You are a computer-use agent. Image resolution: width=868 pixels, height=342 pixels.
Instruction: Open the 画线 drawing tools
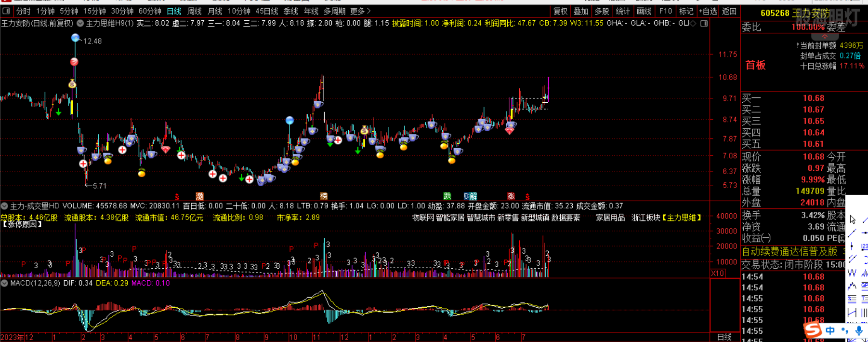tap(644, 11)
